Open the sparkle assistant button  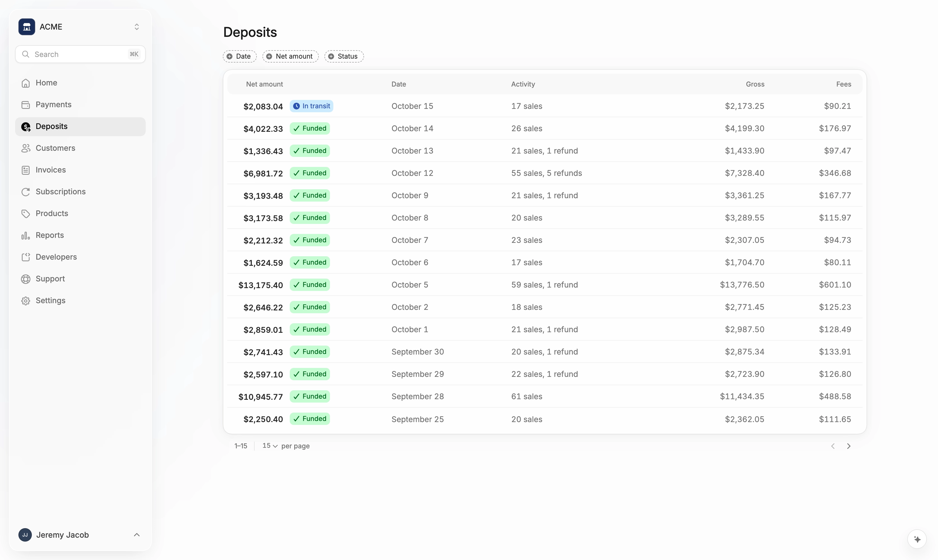coord(917,539)
